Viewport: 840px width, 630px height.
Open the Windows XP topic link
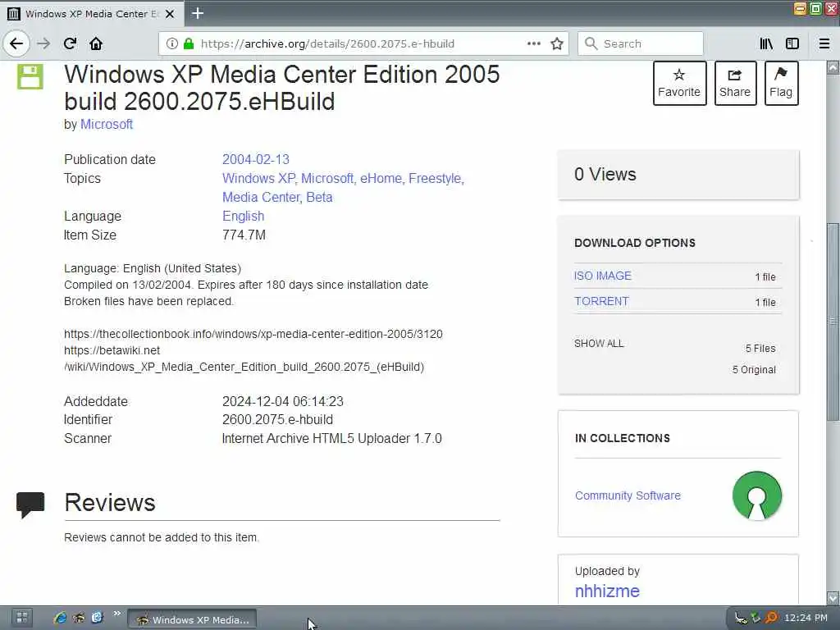tap(258, 178)
